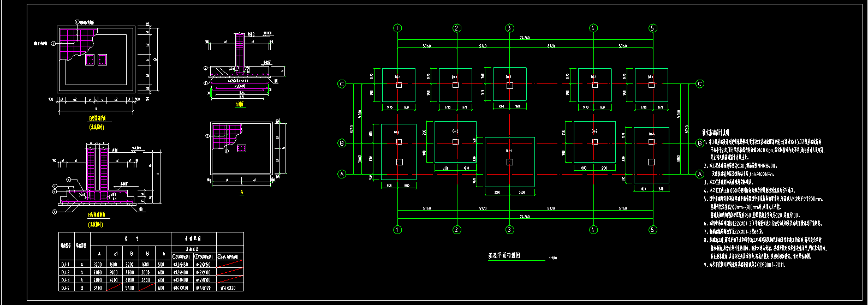Click the yellow A title under the small plan detail
Image resolution: width=868 pixels, height=305 pixels.
pos(241,192)
